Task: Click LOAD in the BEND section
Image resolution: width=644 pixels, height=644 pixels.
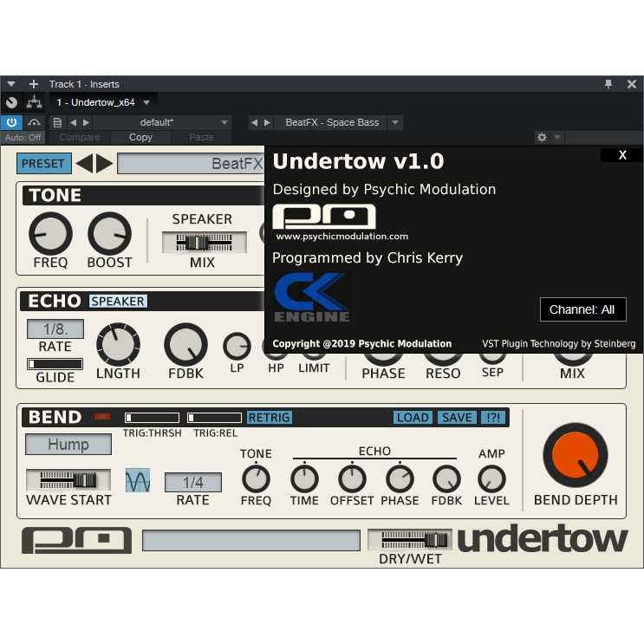Action: click(x=413, y=418)
